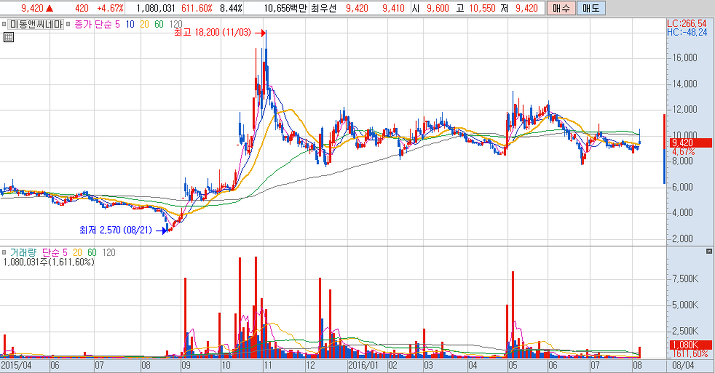Click the red 9,420 current price tag on the price axis
Screen dimensions: 715x373
click(690, 143)
